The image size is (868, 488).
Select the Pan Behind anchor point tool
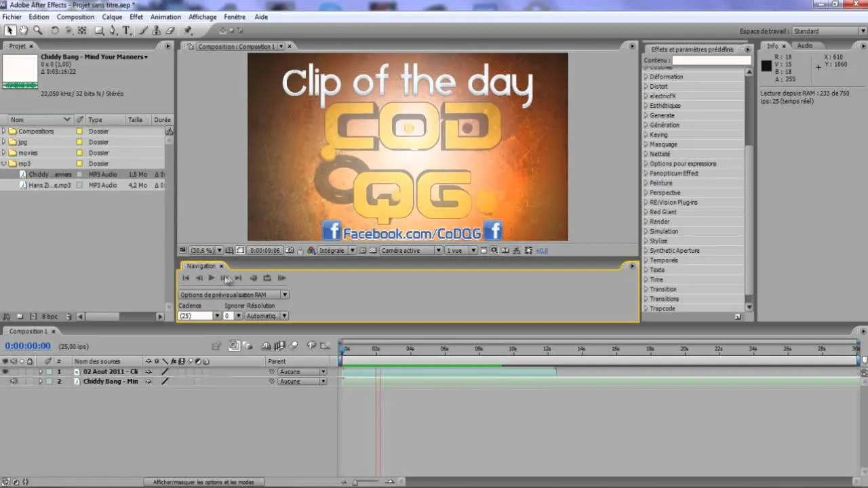point(82,30)
